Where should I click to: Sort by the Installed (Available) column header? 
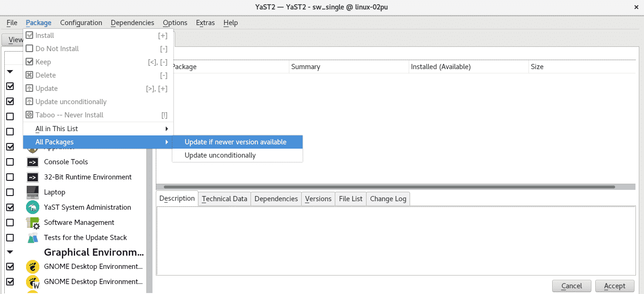point(469,67)
